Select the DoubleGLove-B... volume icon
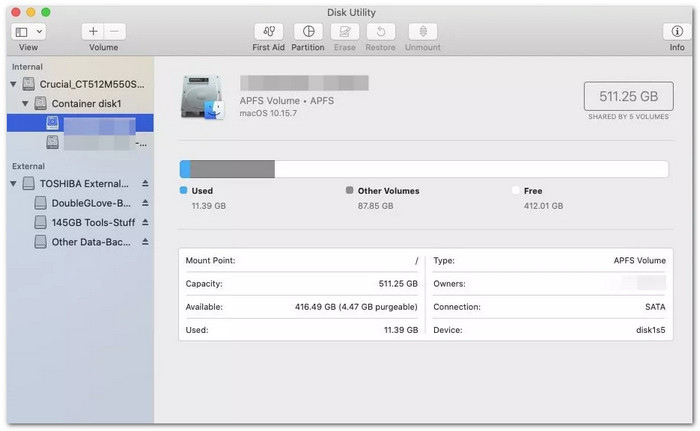 [41, 203]
